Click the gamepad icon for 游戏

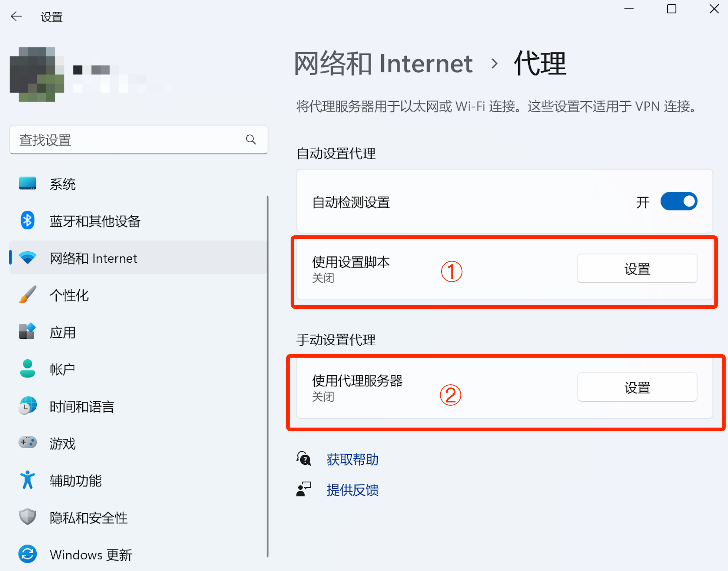28,442
